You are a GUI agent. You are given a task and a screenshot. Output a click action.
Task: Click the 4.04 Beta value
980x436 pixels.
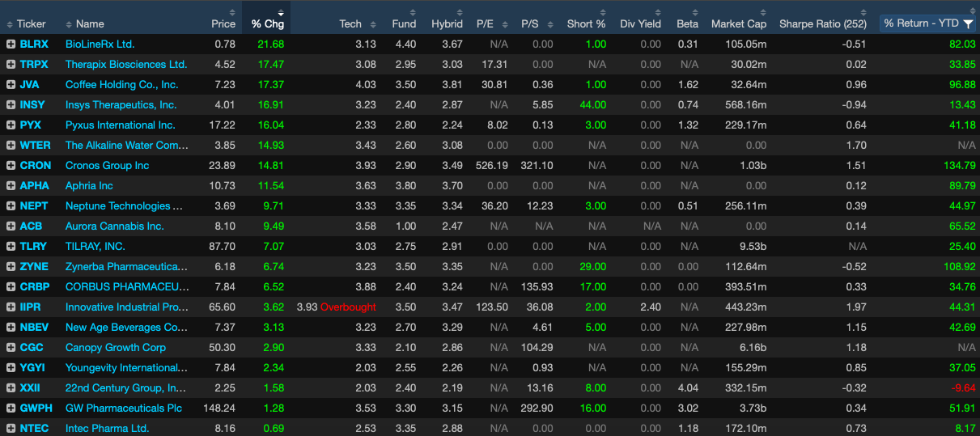pyautogui.click(x=688, y=387)
